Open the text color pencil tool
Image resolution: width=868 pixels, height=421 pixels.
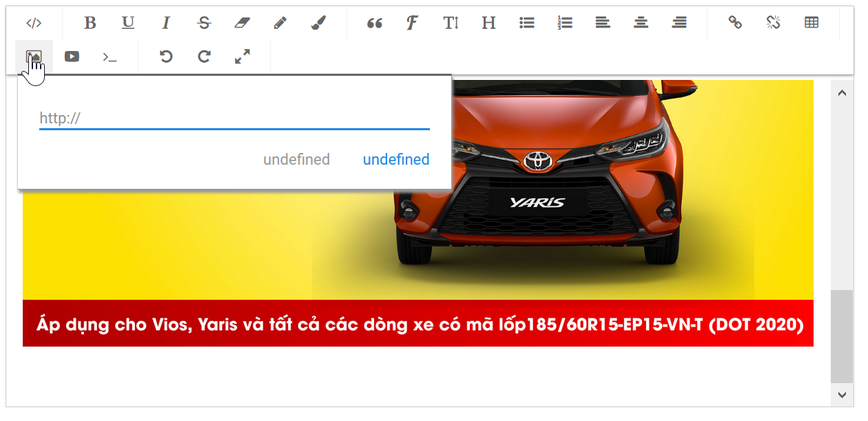pyautogui.click(x=280, y=23)
